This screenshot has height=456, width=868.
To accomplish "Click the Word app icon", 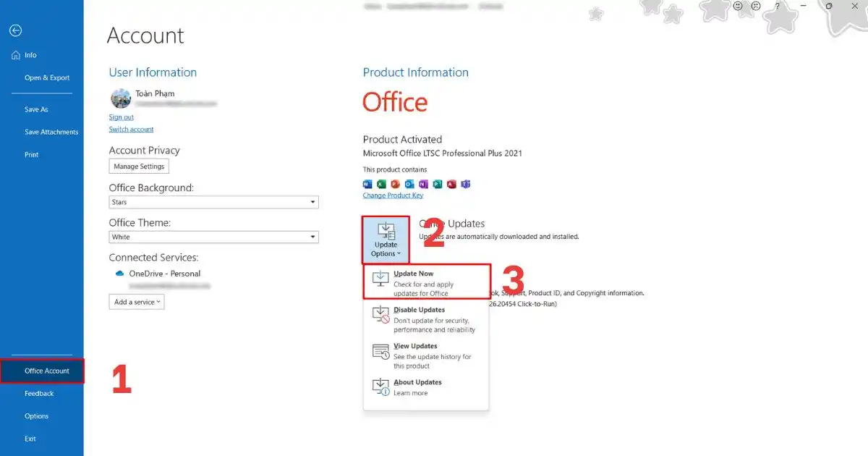I will (x=367, y=184).
